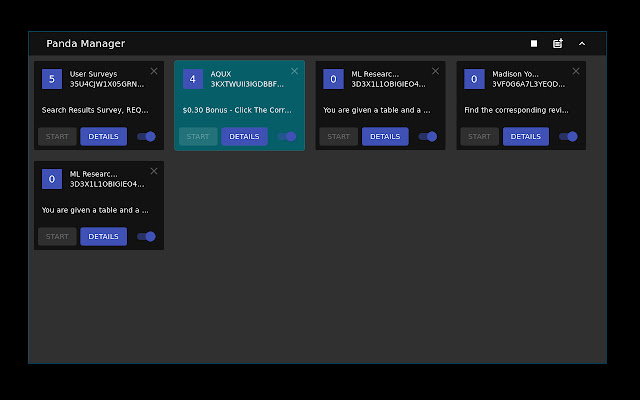Select the 'User Surveys' requester name

pyautogui.click(x=93, y=74)
